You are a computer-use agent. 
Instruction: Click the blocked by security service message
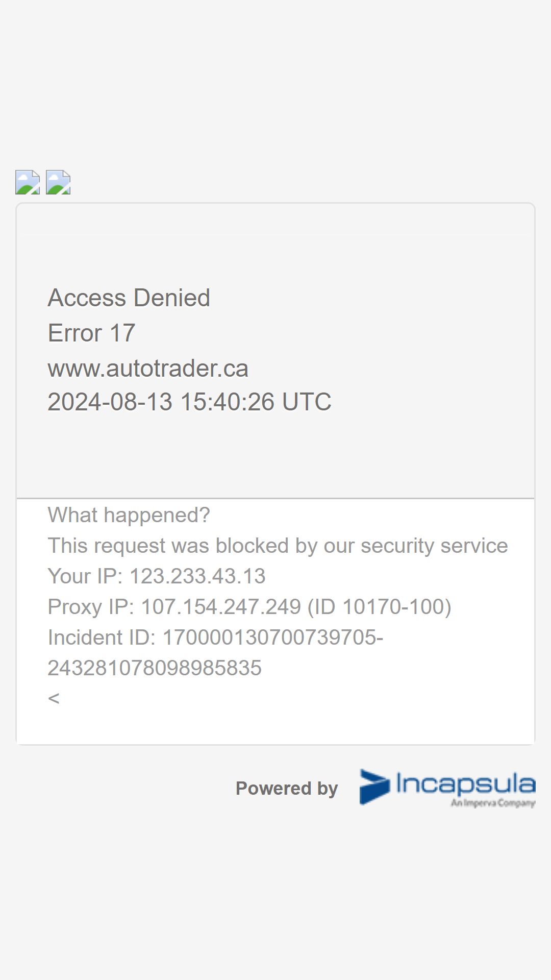[278, 546]
